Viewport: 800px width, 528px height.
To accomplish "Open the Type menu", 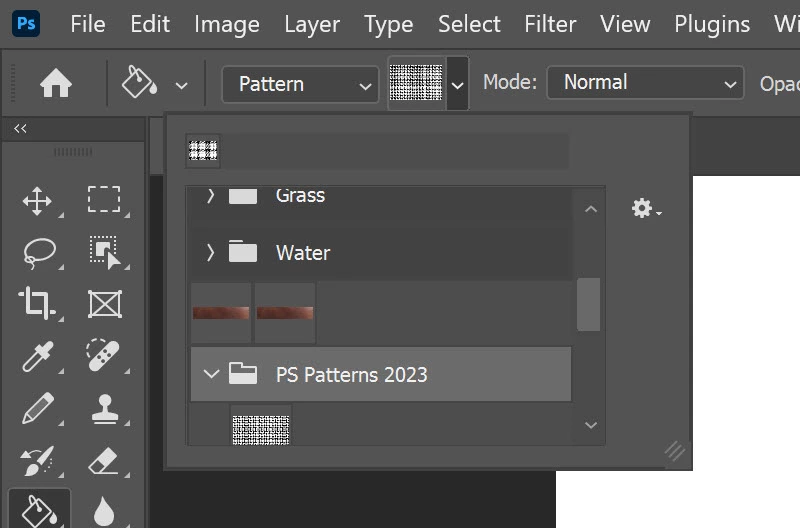I will 388,24.
